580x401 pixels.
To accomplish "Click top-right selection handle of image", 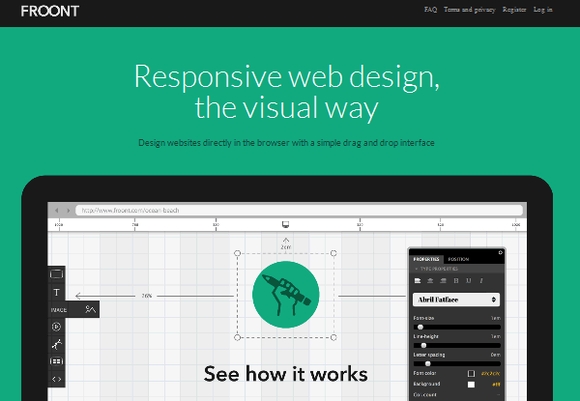I will point(333,253).
